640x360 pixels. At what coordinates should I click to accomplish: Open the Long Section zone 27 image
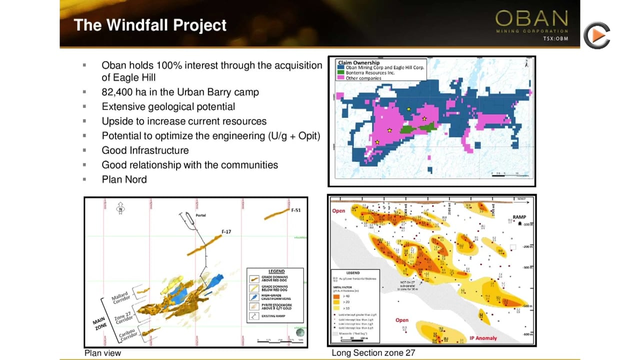point(432,270)
